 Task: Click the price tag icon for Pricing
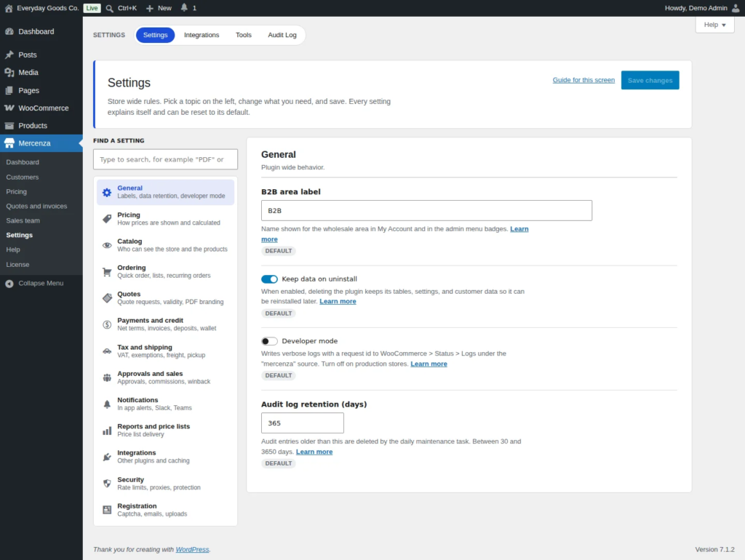pyautogui.click(x=107, y=219)
